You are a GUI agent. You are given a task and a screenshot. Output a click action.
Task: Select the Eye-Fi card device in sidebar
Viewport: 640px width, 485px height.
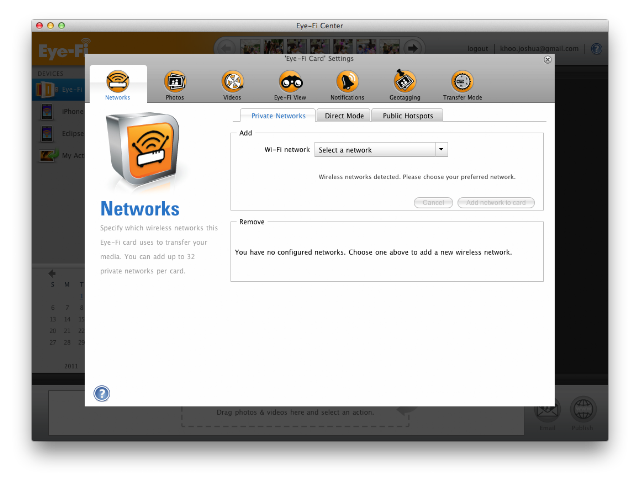pyautogui.click(x=59, y=89)
